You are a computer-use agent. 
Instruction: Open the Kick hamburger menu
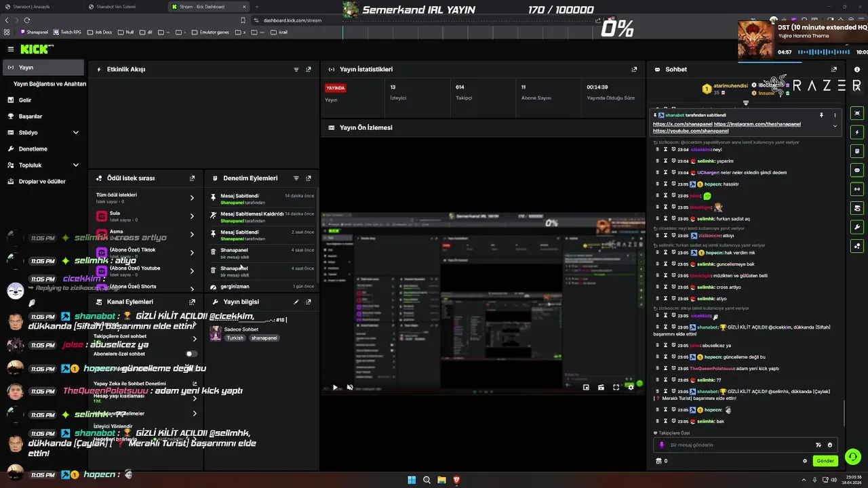tap(11, 49)
